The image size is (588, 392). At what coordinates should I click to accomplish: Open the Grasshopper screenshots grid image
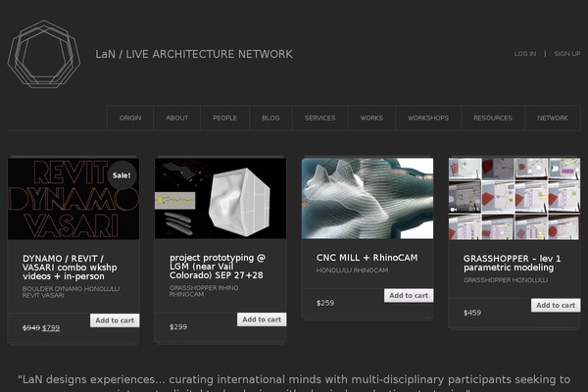coord(514,199)
